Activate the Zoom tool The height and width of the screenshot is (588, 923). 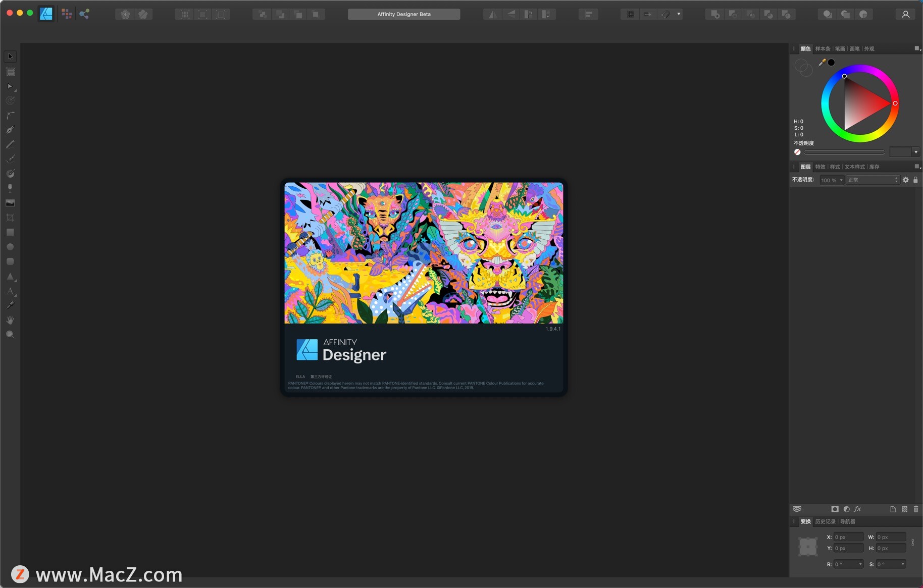[x=10, y=334]
